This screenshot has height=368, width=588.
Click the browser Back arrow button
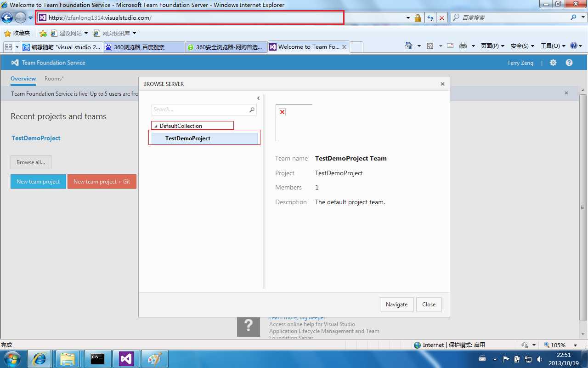pos(7,17)
